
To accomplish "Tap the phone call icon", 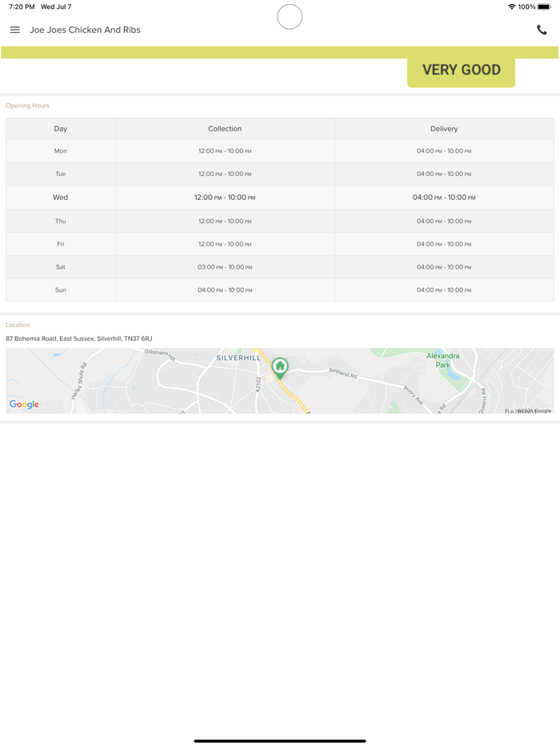I will point(542,30).
